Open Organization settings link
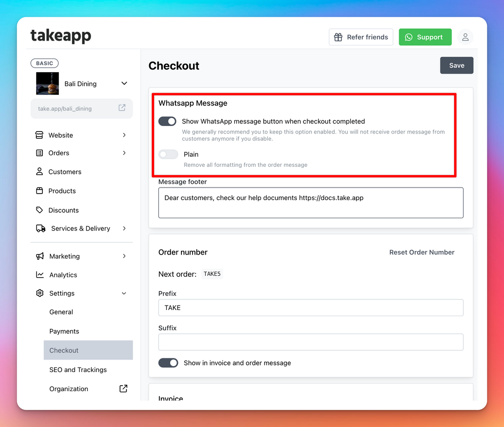504x427 pixels. 69,389
